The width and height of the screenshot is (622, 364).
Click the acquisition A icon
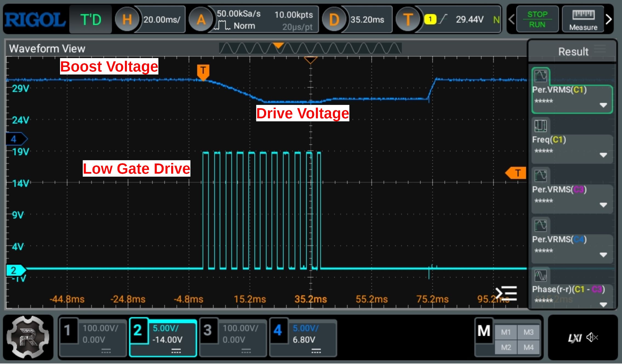[201, 19]
